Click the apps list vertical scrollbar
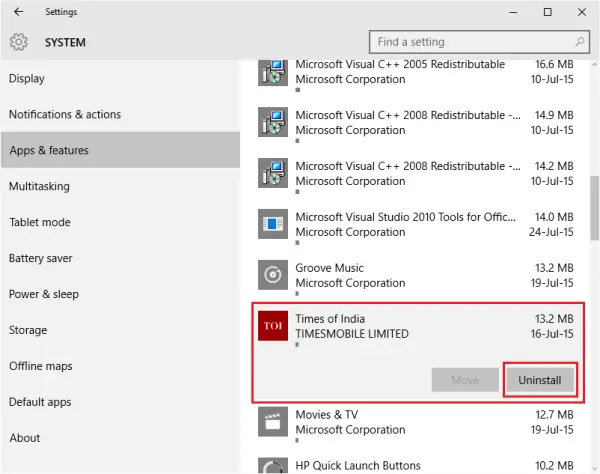Image resolution: width=600 pixels, height=474 pixels. pos(594,200)
